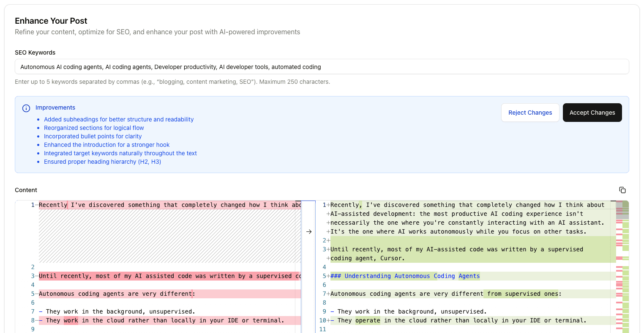Viewport: 644px width, 333px height.
Task: Click 'Improvements' title in info box
Action: point(55,107)
